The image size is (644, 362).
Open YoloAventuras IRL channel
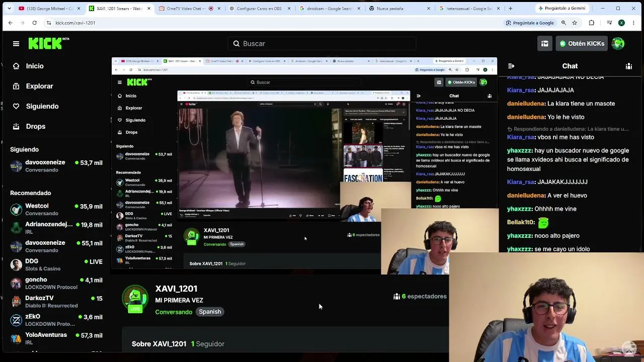click(x=56, y=338)
